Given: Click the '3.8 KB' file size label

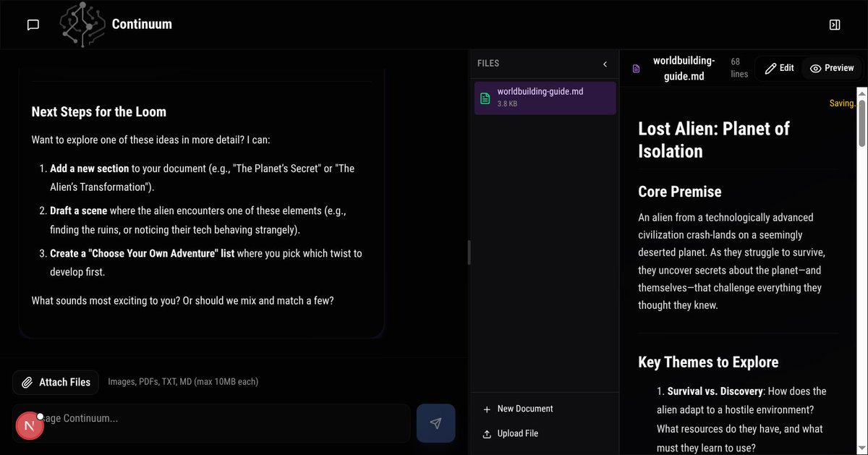Looking at the screenshot, I should tap(507, 104).
